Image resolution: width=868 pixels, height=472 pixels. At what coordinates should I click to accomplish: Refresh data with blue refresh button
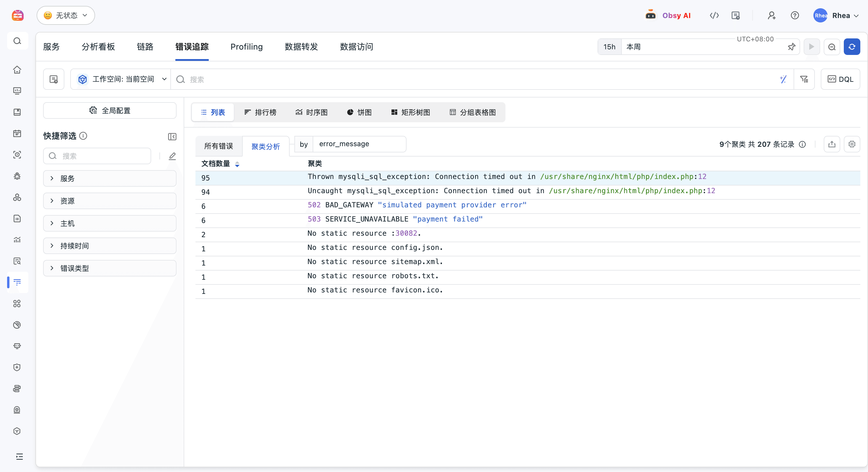(852, 47)
